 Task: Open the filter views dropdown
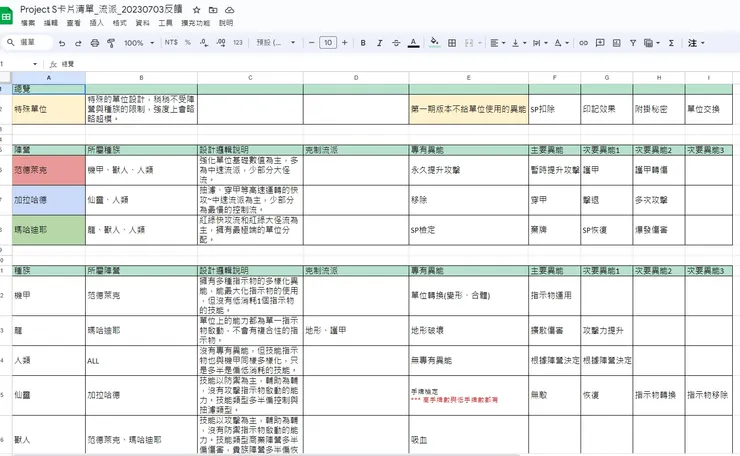(x=652, y=43)
